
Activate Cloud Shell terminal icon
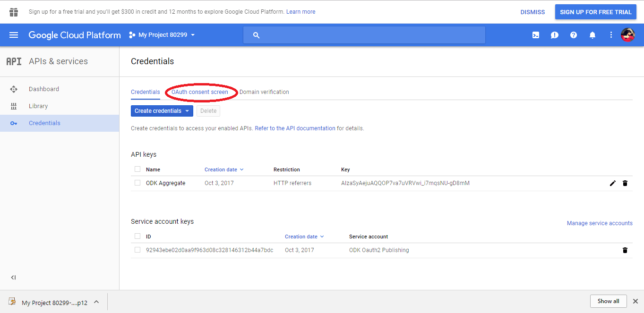[536, 35]
